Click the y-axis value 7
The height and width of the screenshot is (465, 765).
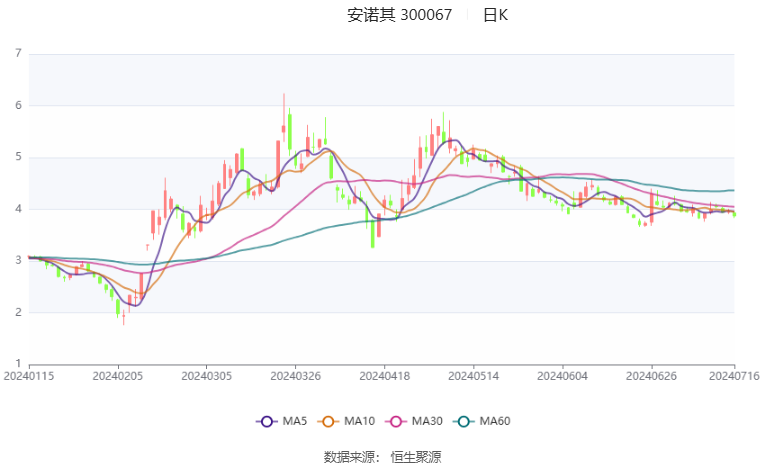pyautogui.click(x=19, y=53)
